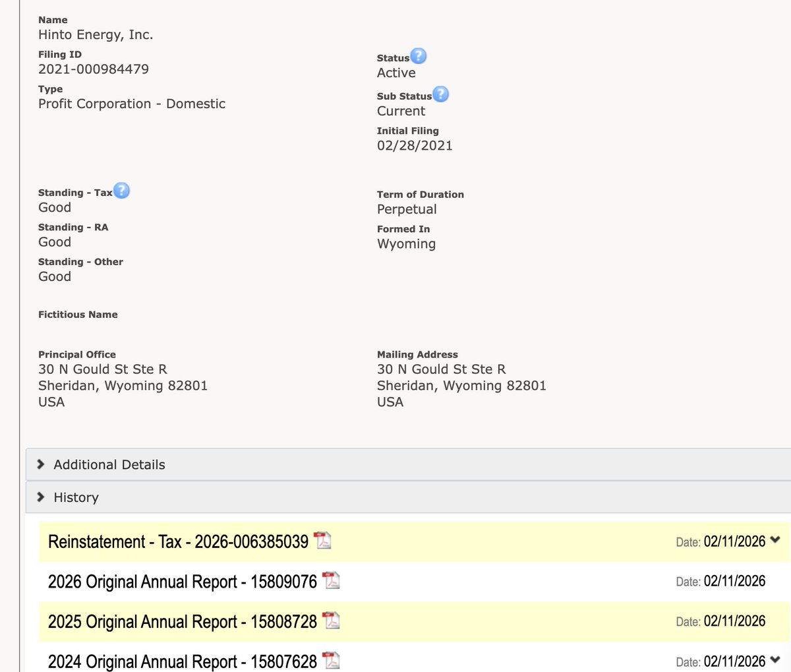The height and width of the screenshot is (672, 791).
Task: Click the Good value under Standing - Other
Action: [55, 276]
